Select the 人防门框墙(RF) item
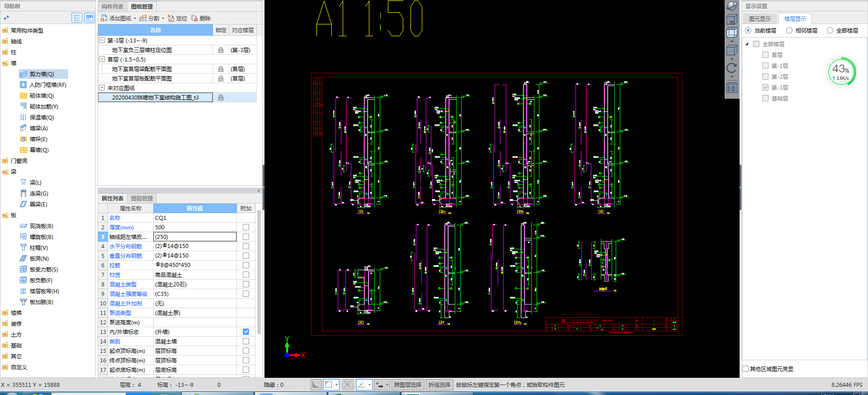The height and width of the screenshot is (395, 868). 43,85
